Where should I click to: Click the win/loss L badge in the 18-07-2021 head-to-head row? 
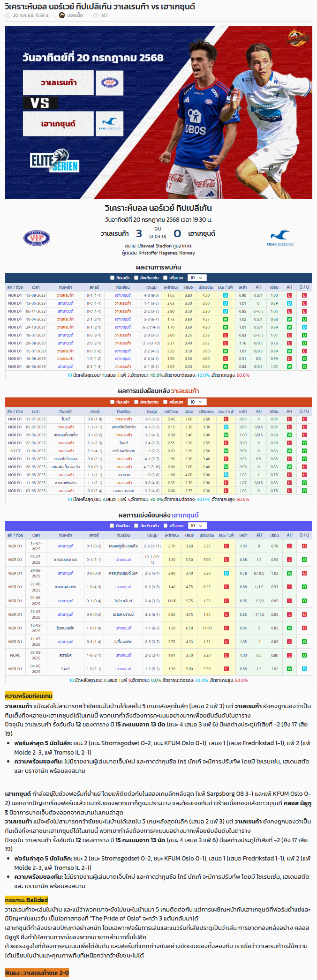tap(226, 335)
